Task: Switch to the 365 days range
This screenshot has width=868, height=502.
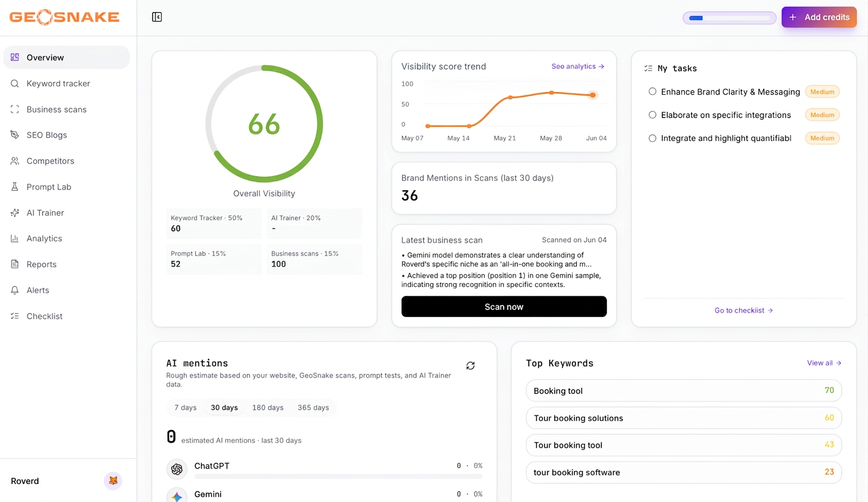Action: pos(313,407)
